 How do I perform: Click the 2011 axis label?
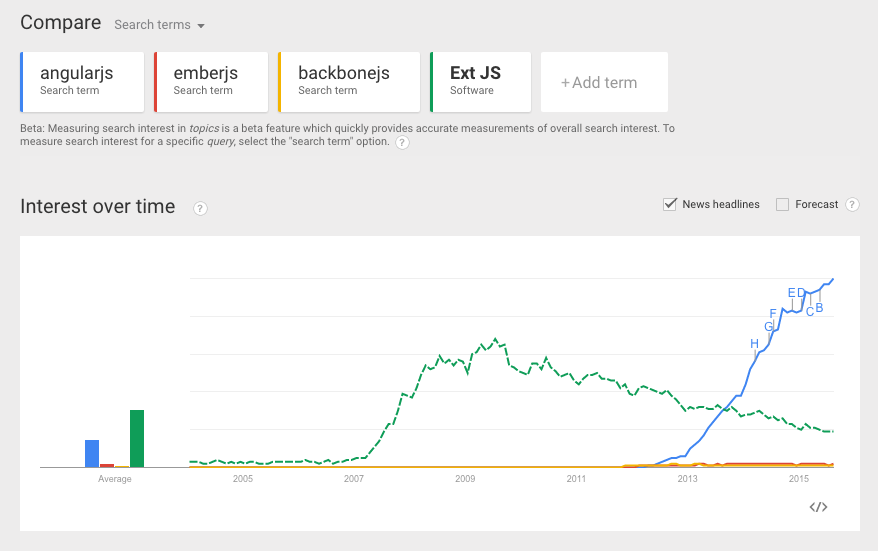coord(576,479)
